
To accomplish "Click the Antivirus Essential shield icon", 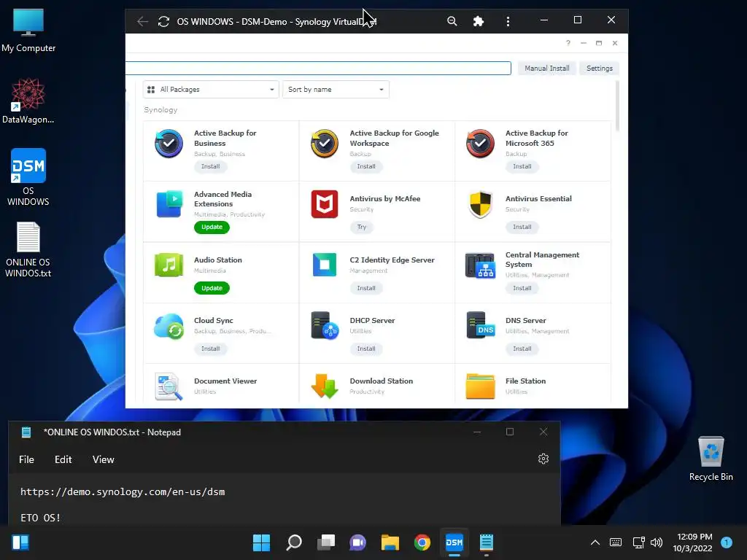I will [480, 204].
